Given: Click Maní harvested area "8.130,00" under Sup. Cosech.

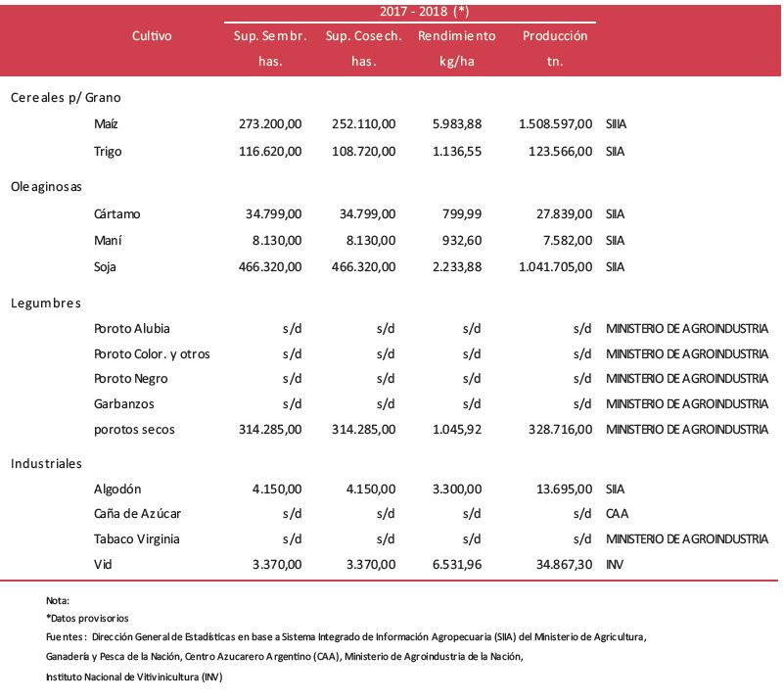Looking at the screenshot, I should [x=371, y=241].
